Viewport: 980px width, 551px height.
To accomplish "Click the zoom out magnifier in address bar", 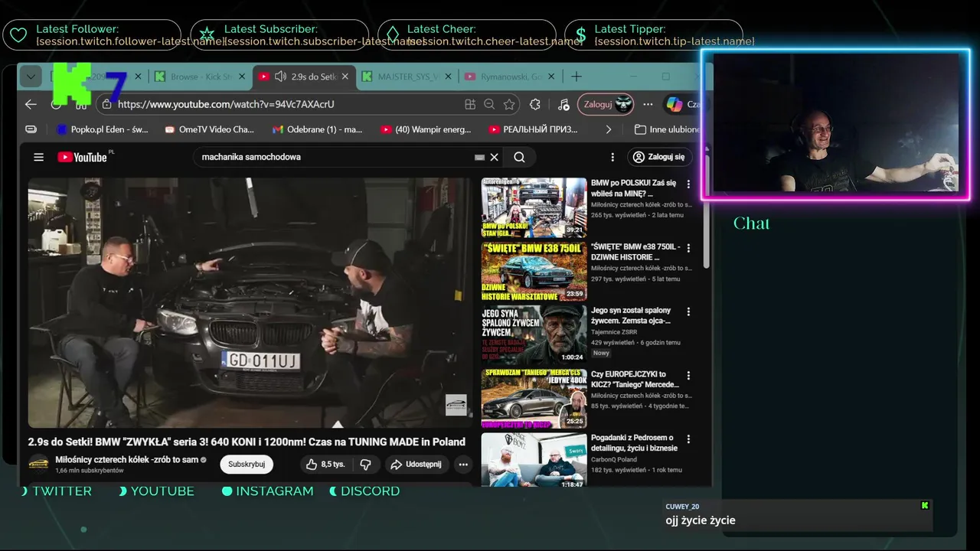I will [490, 104].
